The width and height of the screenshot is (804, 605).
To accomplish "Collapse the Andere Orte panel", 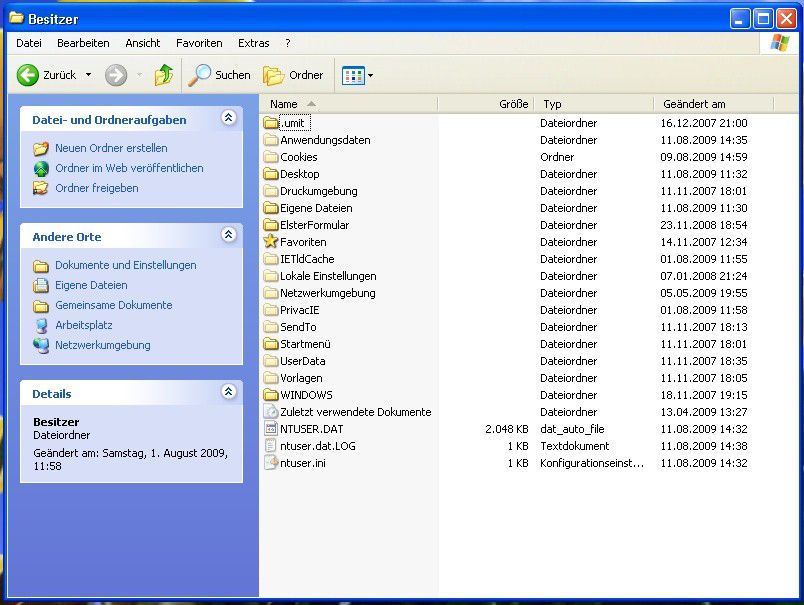I will [229, 237].
